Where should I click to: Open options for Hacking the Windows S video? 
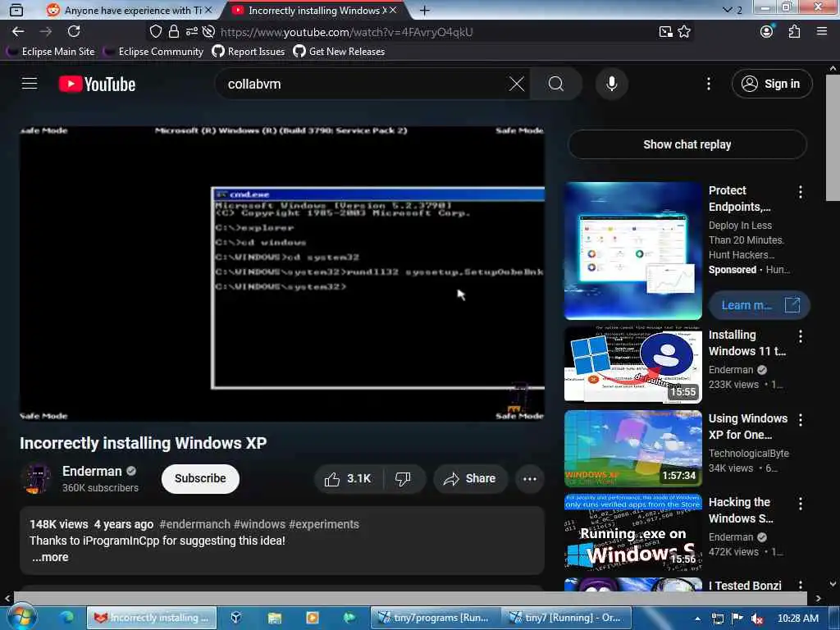[801, 504]
